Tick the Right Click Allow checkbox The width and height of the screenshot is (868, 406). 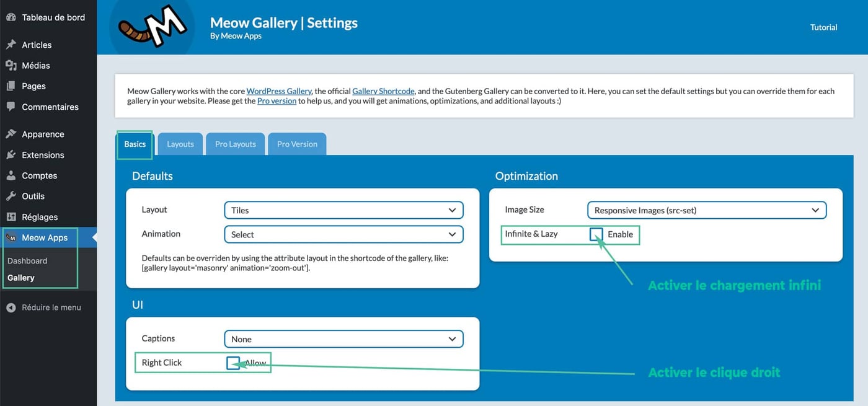(233, 363)
